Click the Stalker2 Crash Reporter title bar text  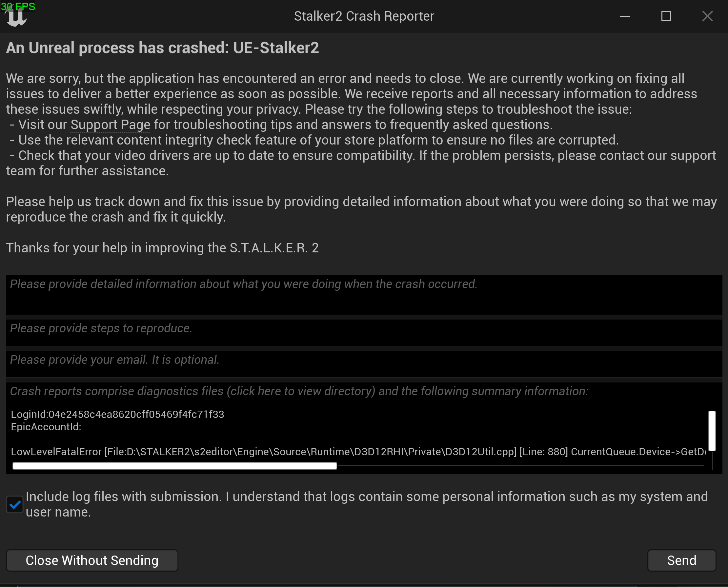coord(364,16)
